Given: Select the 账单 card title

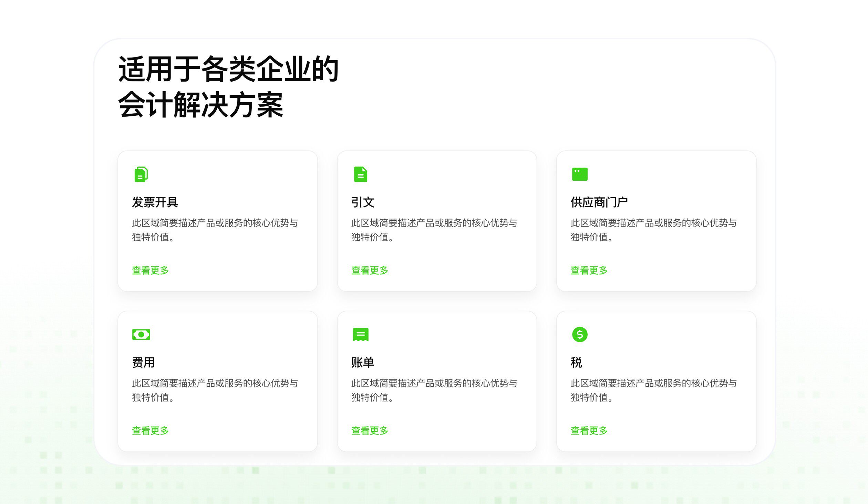Looking at the screenshot, I should click(x=363, y=363).
